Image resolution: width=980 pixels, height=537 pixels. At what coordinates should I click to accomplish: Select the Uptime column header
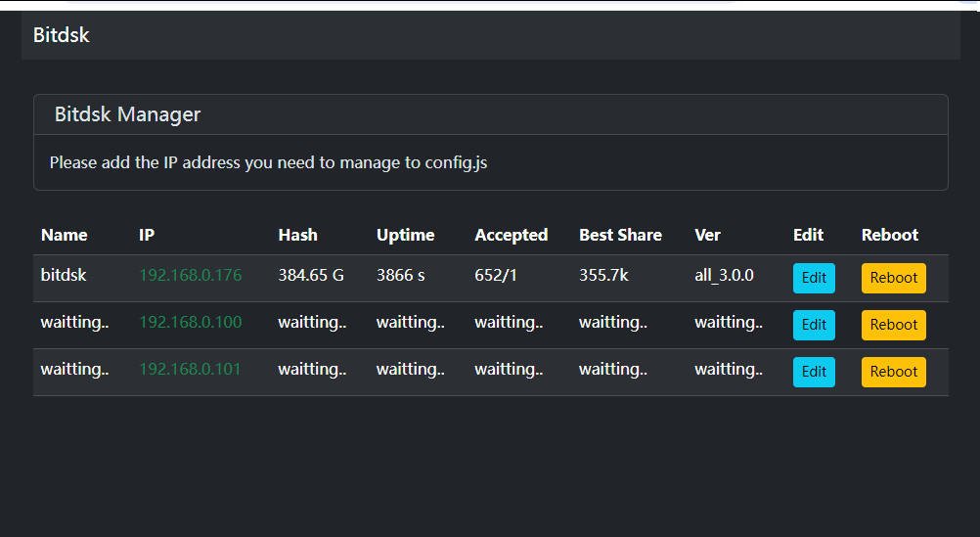[405, 235]
